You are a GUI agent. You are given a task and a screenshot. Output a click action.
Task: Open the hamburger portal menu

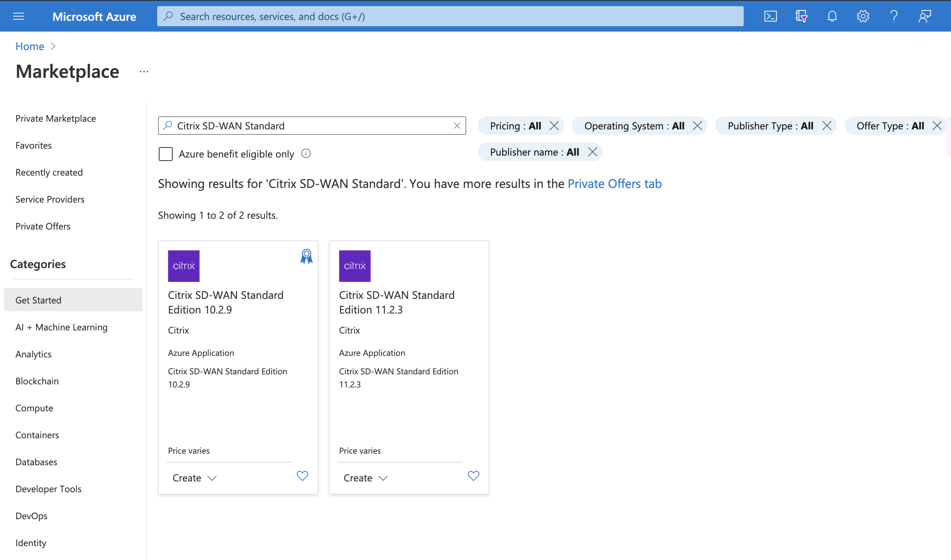click(x=18, y=16)
